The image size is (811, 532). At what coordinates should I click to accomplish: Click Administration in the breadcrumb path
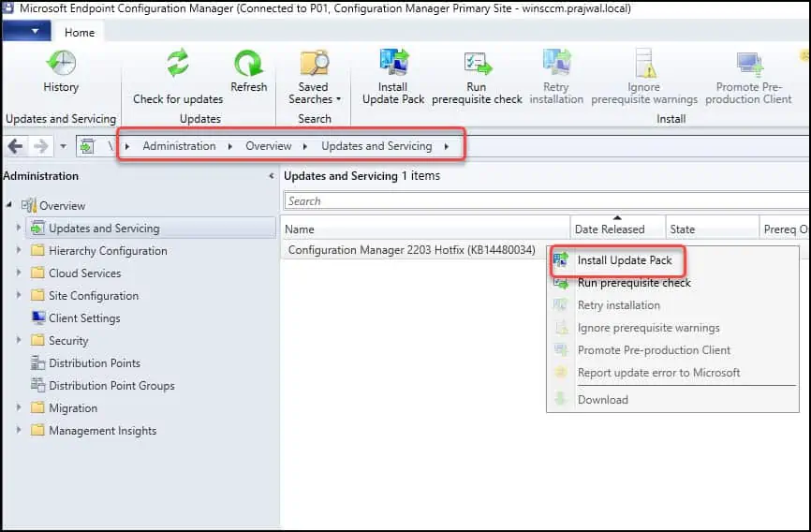[179, 146]
